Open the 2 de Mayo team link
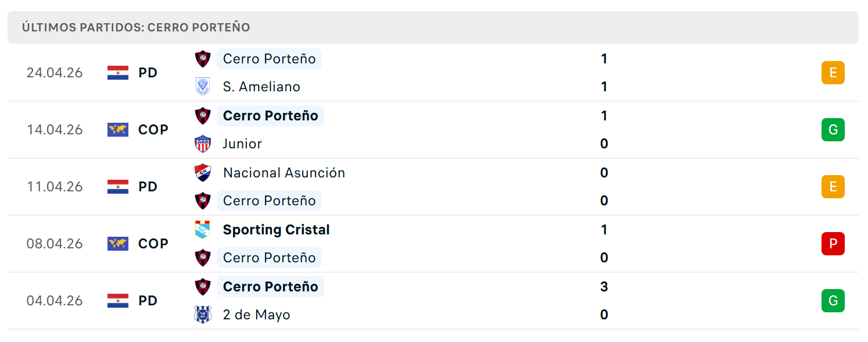Image resolution: width=868 pixels, height=342 pixels. (x=256, y=315)
